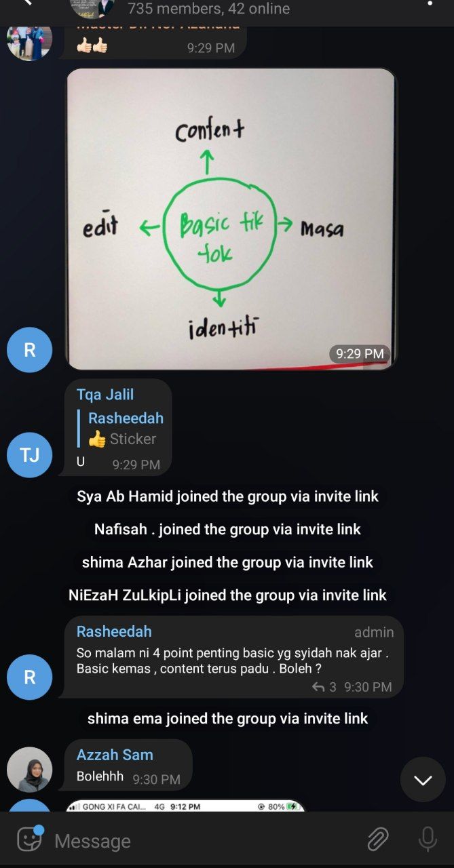Tap the R avatar beside the admin message
Viewport: 454px width, 868px height.
29,677
